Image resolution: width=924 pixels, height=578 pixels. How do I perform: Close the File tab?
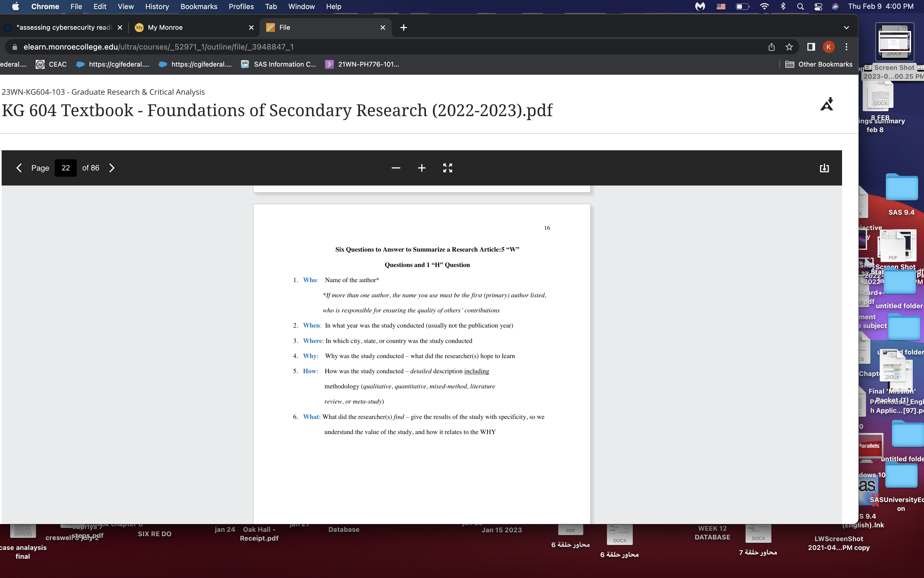point(383,28)
